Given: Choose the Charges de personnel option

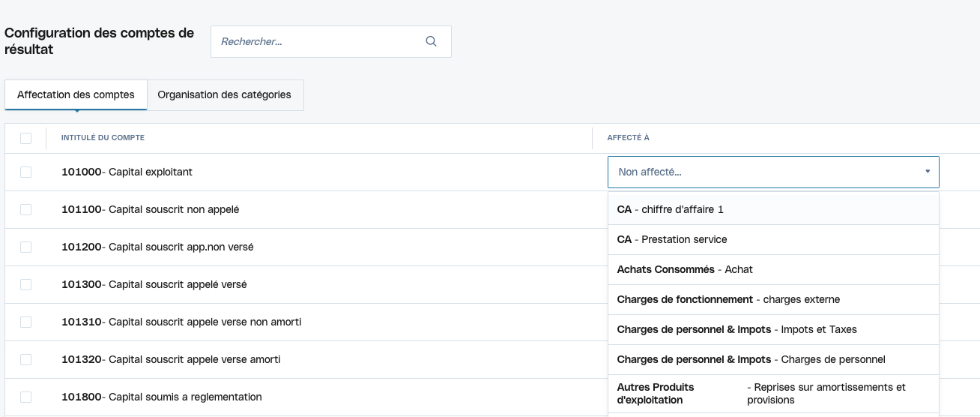Looking at the screenshot, I should point(772,359).
